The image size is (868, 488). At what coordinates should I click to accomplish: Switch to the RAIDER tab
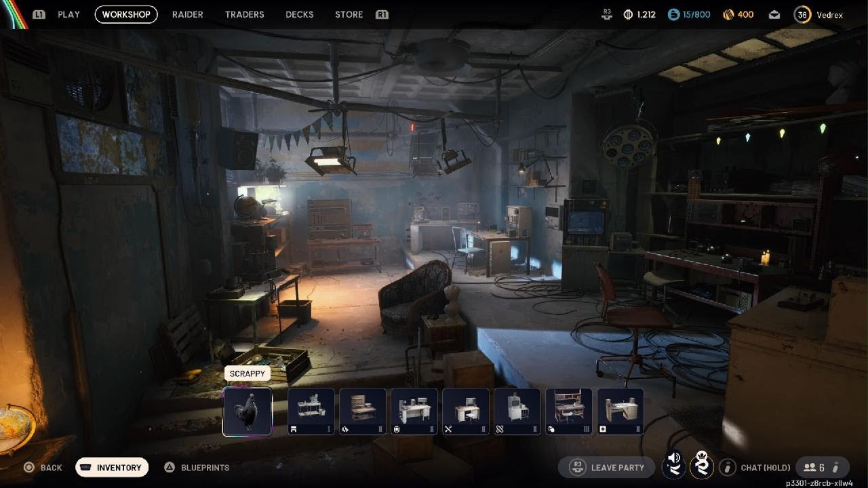pyautogui.click(x=188, y=14)
